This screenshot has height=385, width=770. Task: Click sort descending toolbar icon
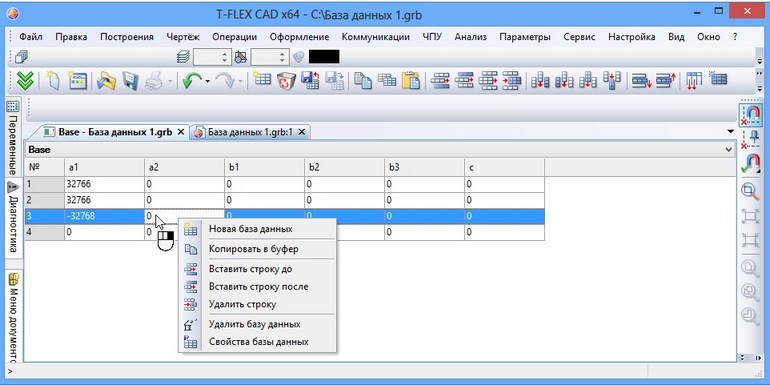666,81
